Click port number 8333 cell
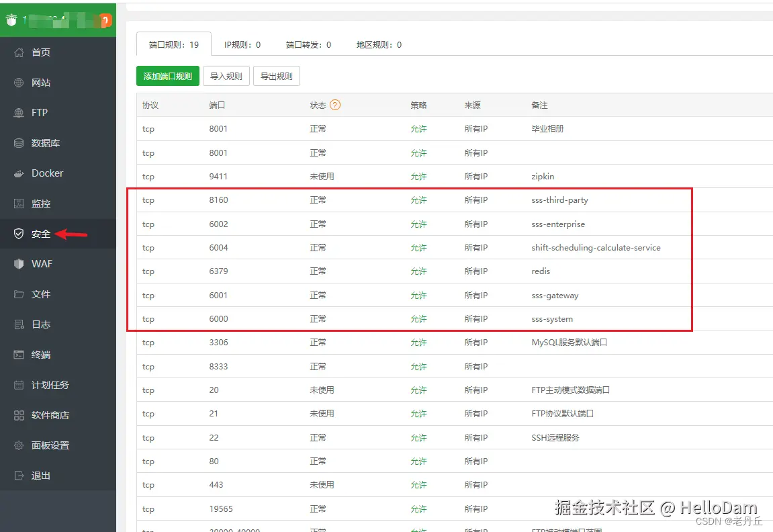This screenshot has height=532, width=773. click(x=218, y=366)
